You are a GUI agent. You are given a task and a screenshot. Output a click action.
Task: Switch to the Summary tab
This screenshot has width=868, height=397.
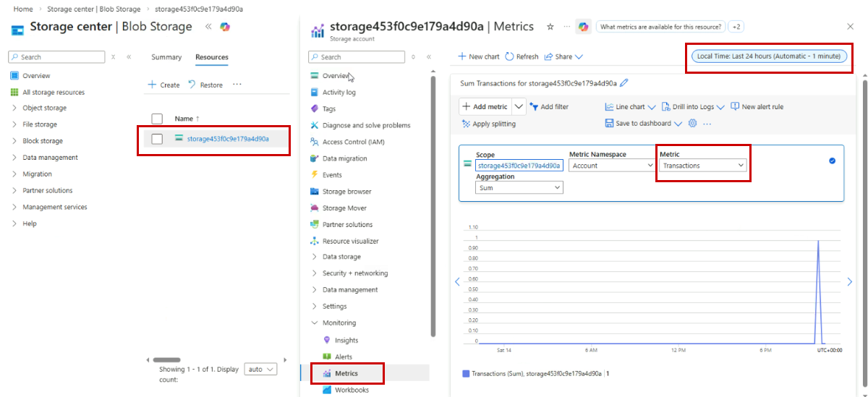[166, 57]
